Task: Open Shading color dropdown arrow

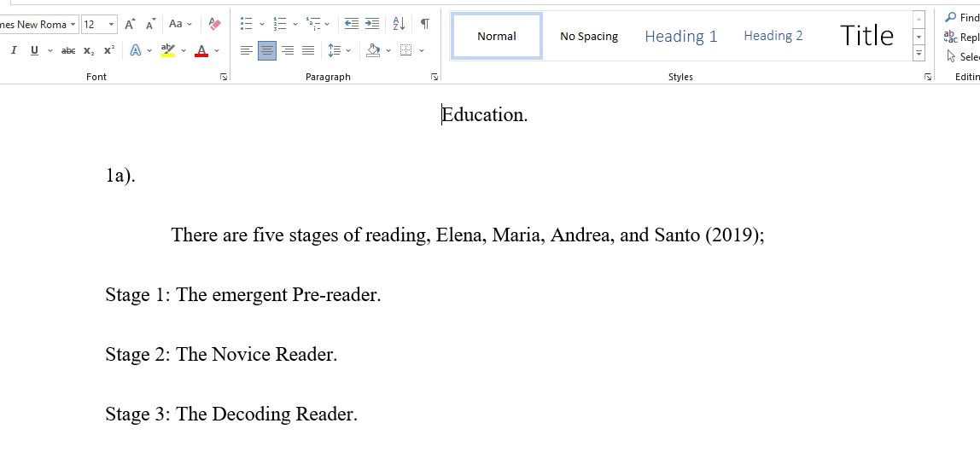Action: click(x=388, y=50)
